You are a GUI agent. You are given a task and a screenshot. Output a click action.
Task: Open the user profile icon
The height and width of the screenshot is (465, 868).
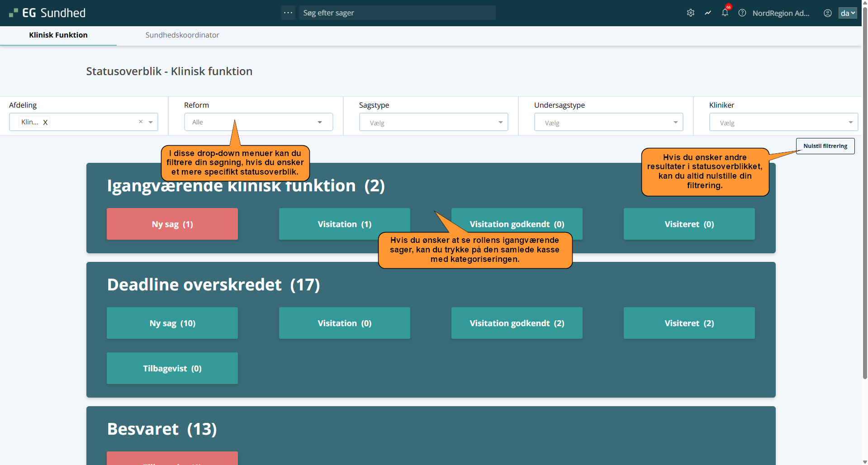point(827,13)
